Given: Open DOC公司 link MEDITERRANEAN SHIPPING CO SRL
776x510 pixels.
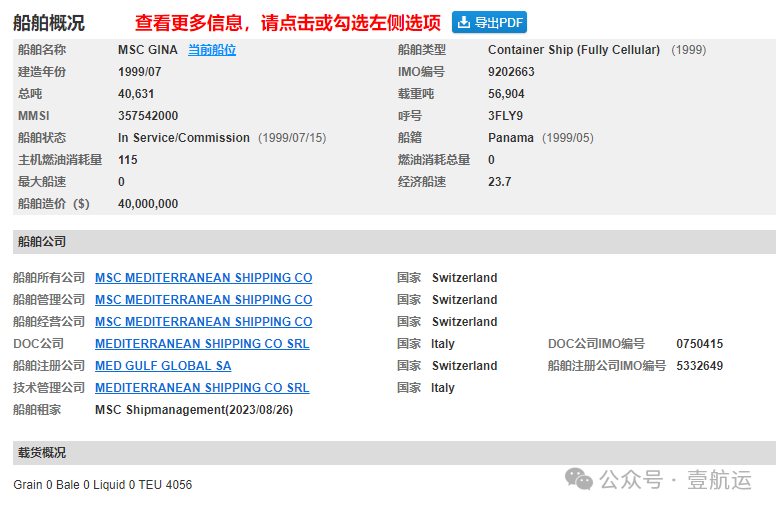Looking at the screenshot, I should [202, 344].
